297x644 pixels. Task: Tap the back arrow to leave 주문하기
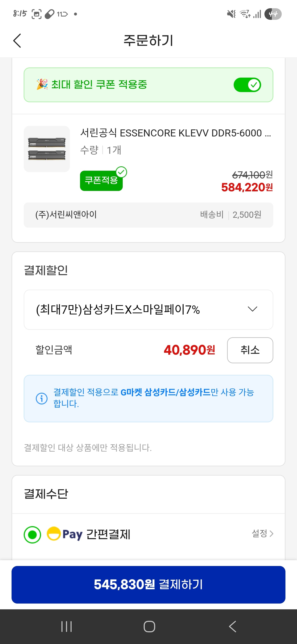point(17,40)
